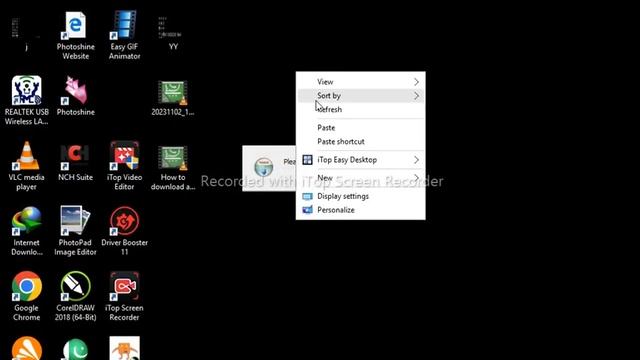Click the iTop Easy Desktop menu icon
This screenshot has width=640, height=360.
coord(307,160)
